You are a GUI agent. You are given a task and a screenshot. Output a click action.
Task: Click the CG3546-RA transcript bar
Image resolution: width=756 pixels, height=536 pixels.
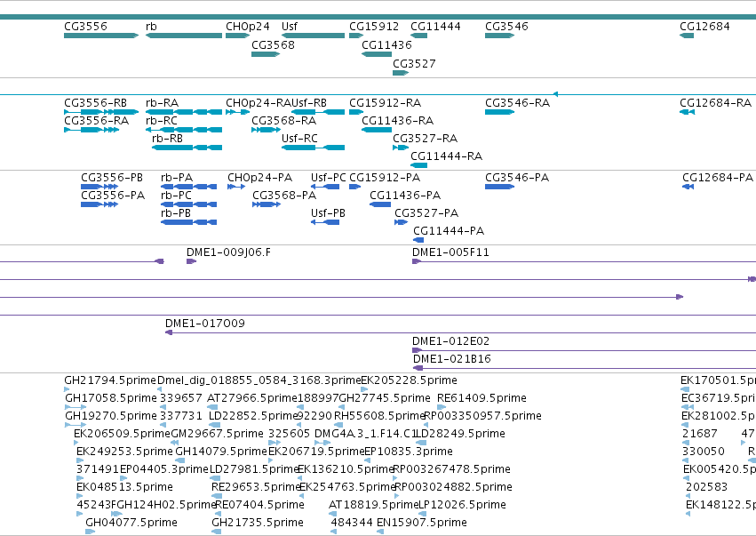point(499,112)
